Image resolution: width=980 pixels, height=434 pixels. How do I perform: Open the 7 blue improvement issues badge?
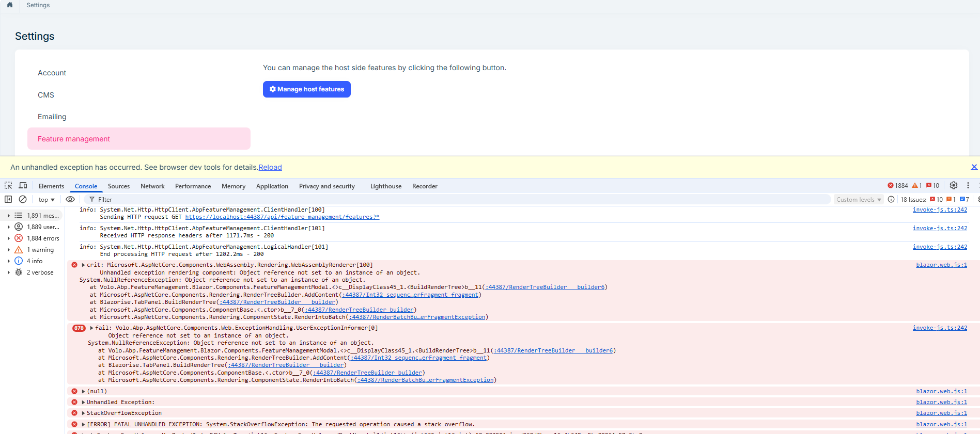(965, 199)
